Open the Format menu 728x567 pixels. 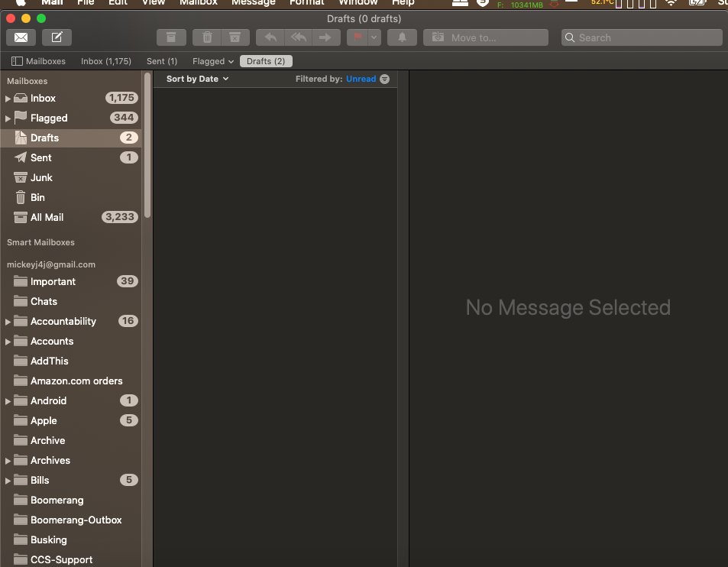(307, 2)
